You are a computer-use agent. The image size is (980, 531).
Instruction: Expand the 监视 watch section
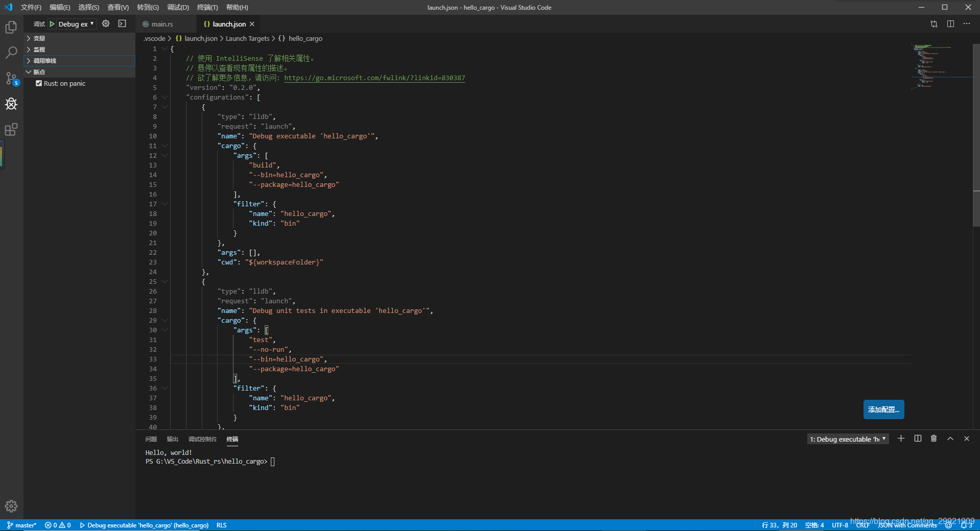pyautogui.click(x=79, y=50)
